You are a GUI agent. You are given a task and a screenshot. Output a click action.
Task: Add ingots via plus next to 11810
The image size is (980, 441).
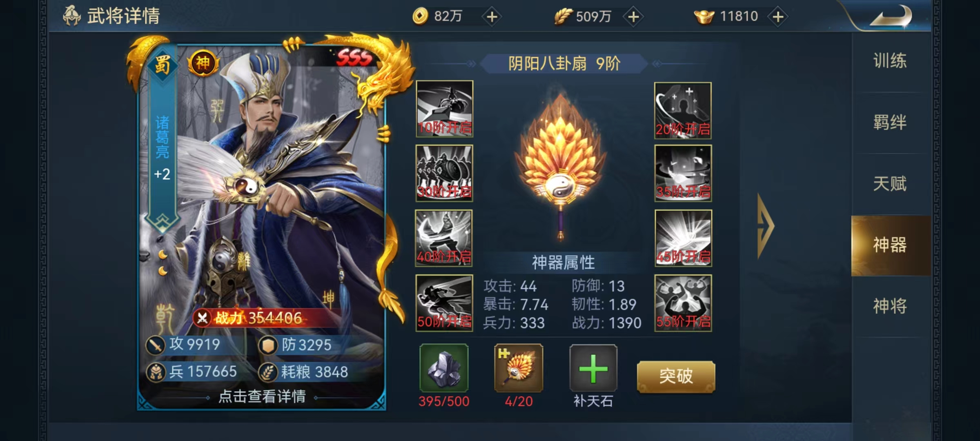pos(778,17)
